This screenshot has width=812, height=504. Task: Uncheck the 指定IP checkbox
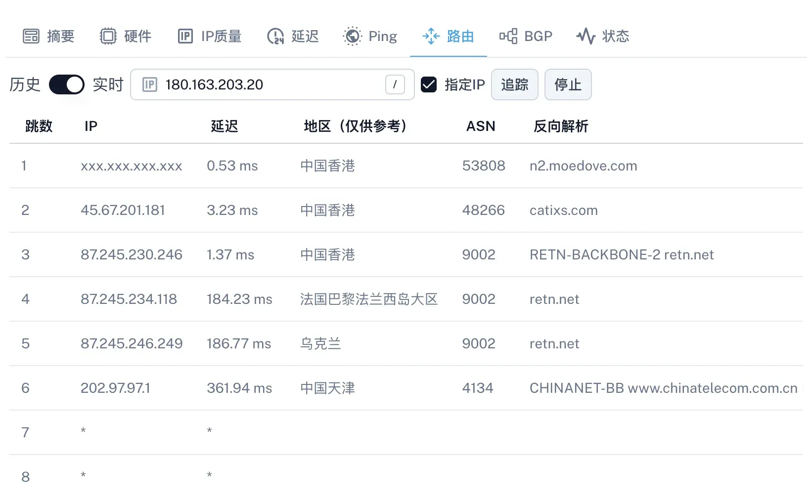coord(429,84)
